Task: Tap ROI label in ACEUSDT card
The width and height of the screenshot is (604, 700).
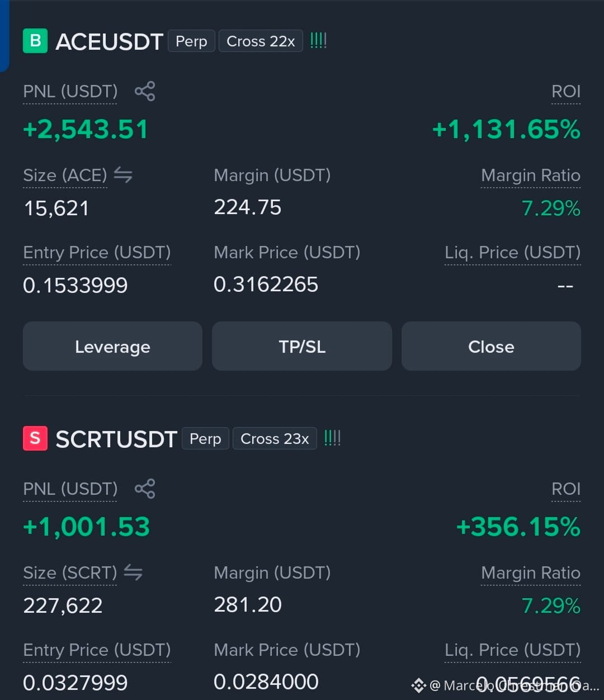Action: tap(566, 91)
